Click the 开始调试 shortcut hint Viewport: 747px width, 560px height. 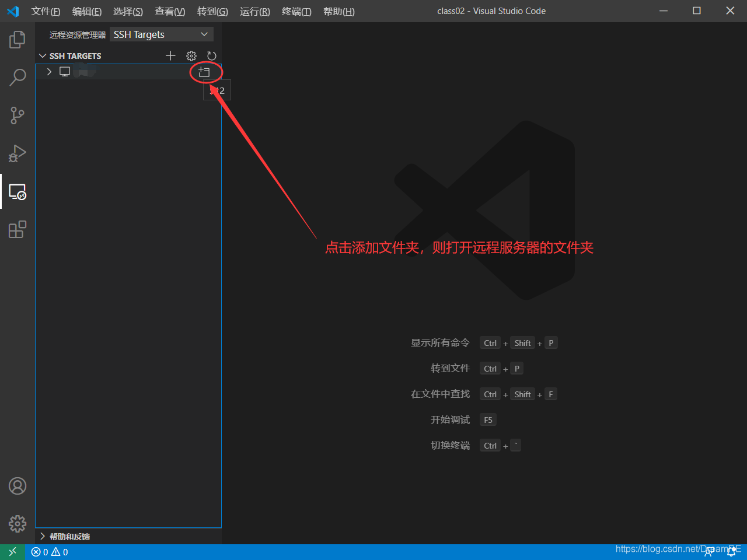tap(450, 420)
